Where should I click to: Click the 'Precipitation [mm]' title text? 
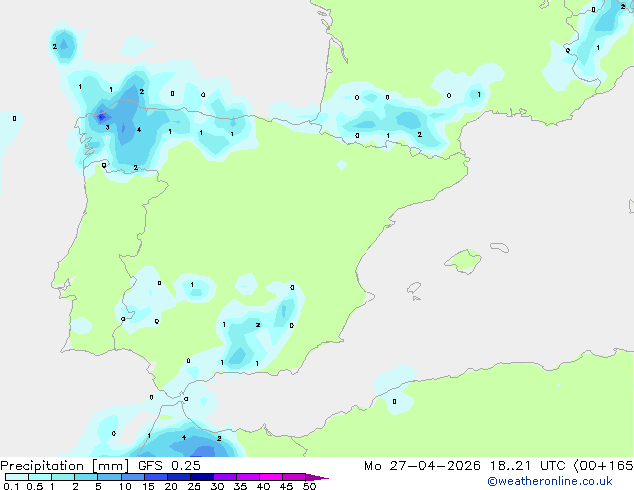click(x=65, y=466)
